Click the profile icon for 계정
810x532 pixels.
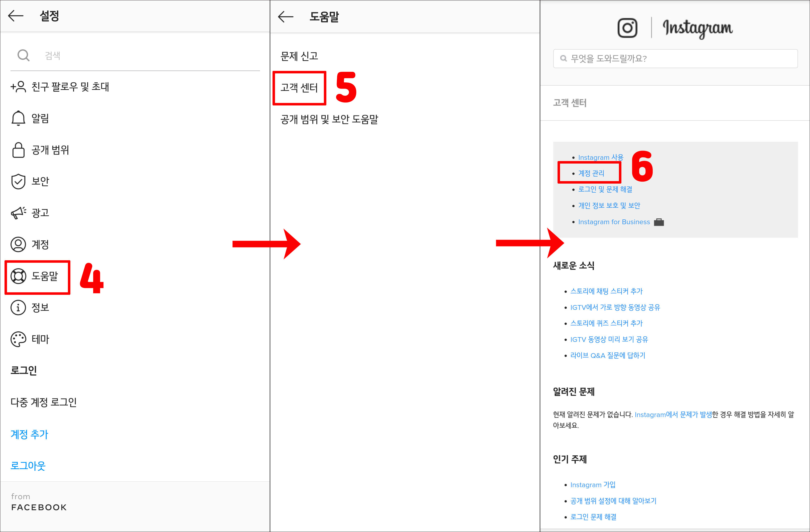click(18, 244)
